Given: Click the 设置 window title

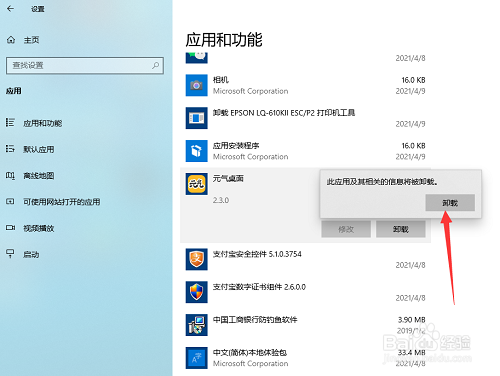Looking at the screenshot, I should click(38, 9).
